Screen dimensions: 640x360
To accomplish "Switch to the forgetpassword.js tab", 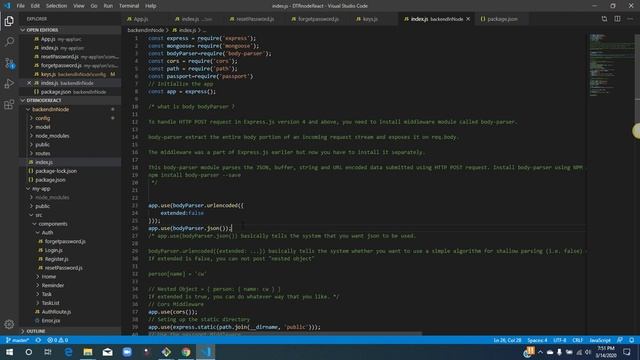I will (318, 19).
